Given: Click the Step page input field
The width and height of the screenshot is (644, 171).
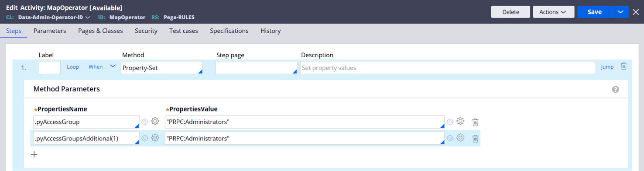Looking at the screenshot, I should [256, 67].
